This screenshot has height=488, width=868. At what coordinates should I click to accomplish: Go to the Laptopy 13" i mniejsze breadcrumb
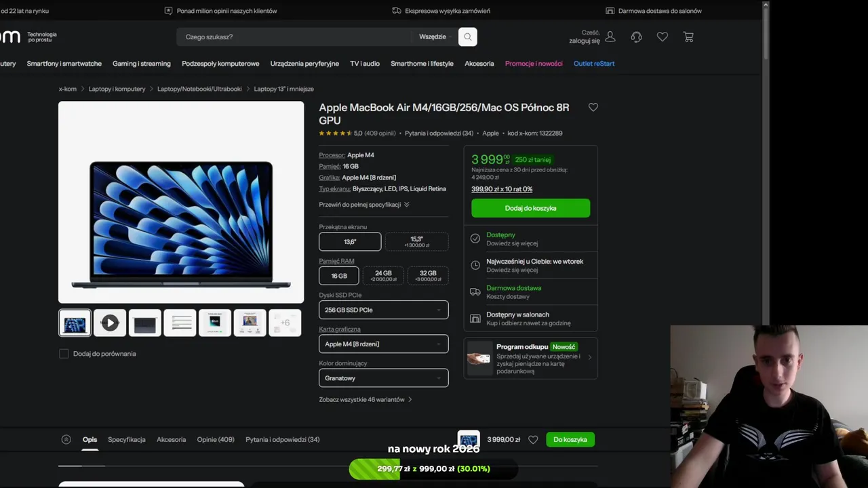coord(283,89)
